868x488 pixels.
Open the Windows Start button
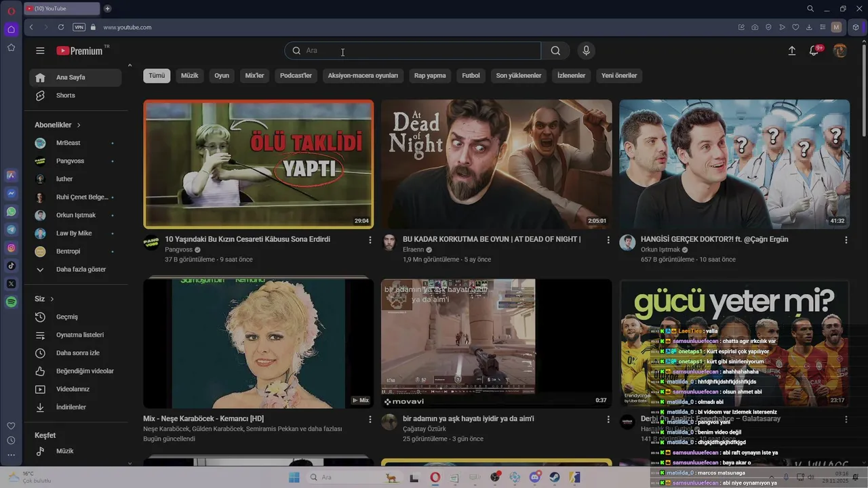tap(294, 477)
